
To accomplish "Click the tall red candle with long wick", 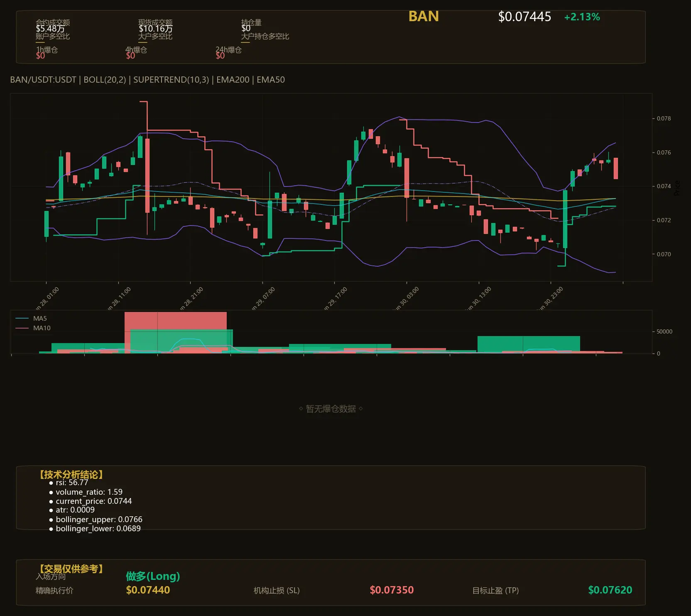I will pyautogui.click(x=147, y=175).
